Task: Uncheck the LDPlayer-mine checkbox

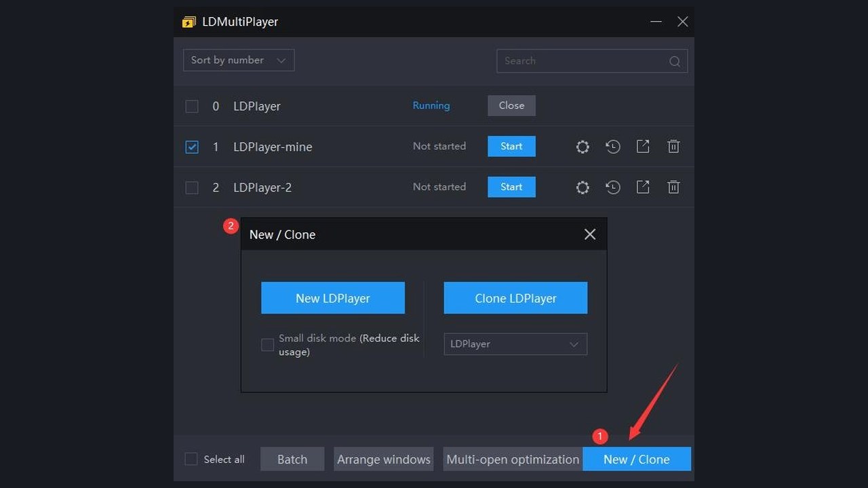Action: tap(192, 146)
